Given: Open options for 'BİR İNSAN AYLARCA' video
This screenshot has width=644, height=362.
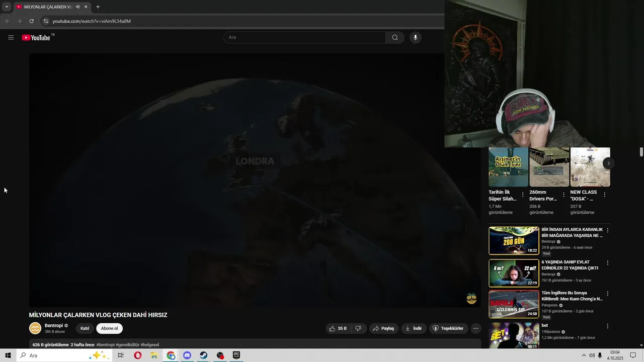Looking at the screenshot, I should click(x=607, y=230).
